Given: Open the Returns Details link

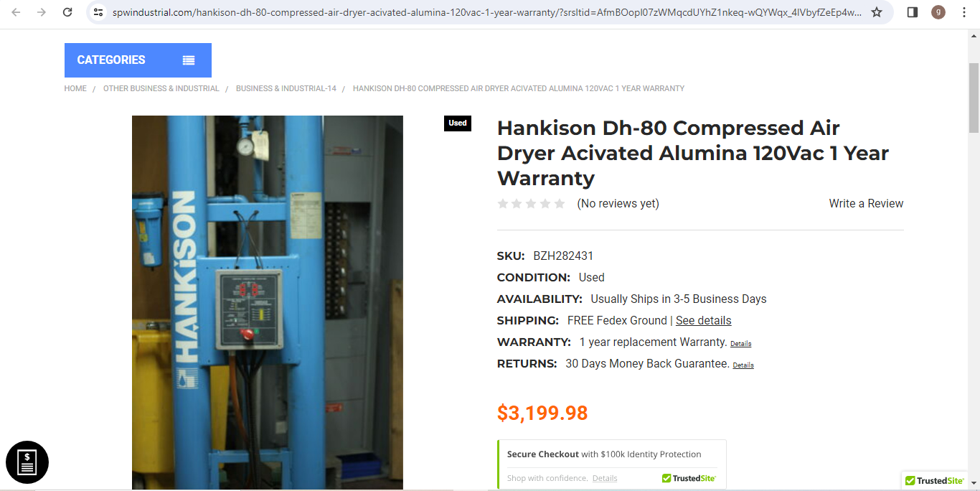Looking at the screenshot, I should 743,365.
